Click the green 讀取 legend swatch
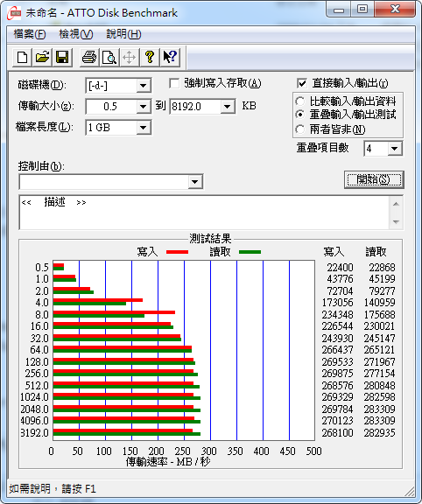The width and height of the screenshot is (422, 504). pyautogui.click(x=250, y=252)
